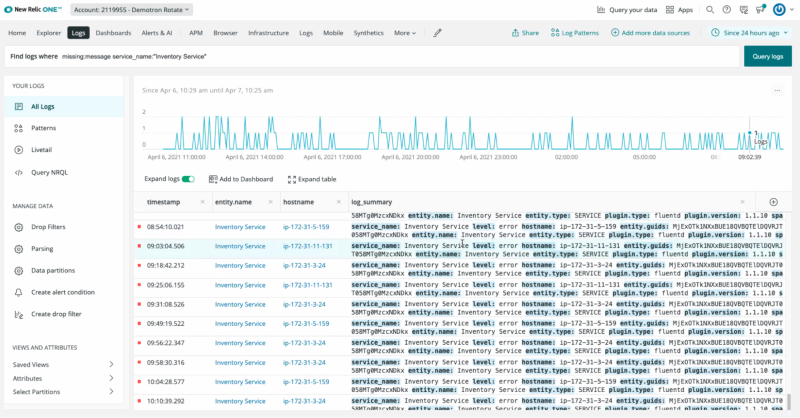Viewport: 800px width, 418px height.
Task: Click Create alert condition
Action: [64, 292]
